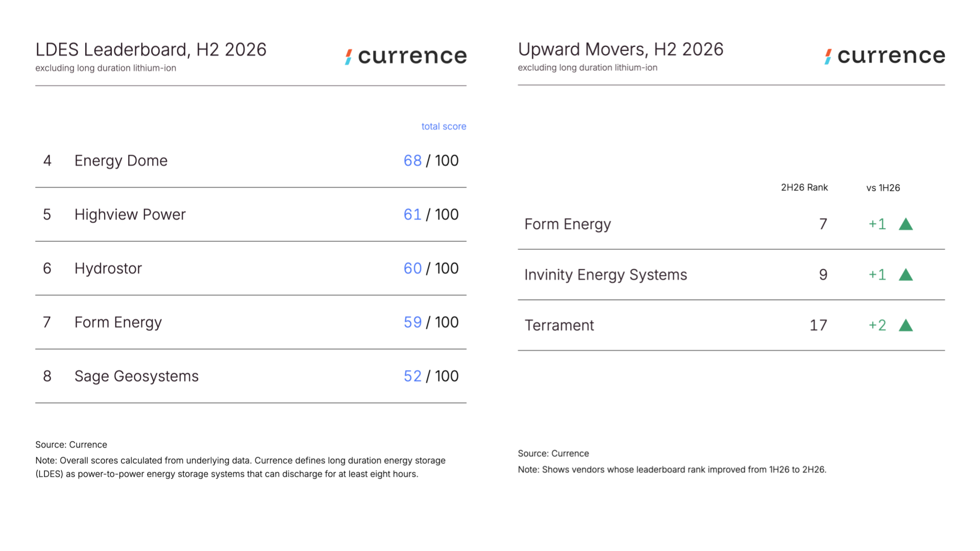Click the Hydrostor name in the leaderboard
Image resolution: width=980 pixels, height=551 pixels.
click(108, 268)
